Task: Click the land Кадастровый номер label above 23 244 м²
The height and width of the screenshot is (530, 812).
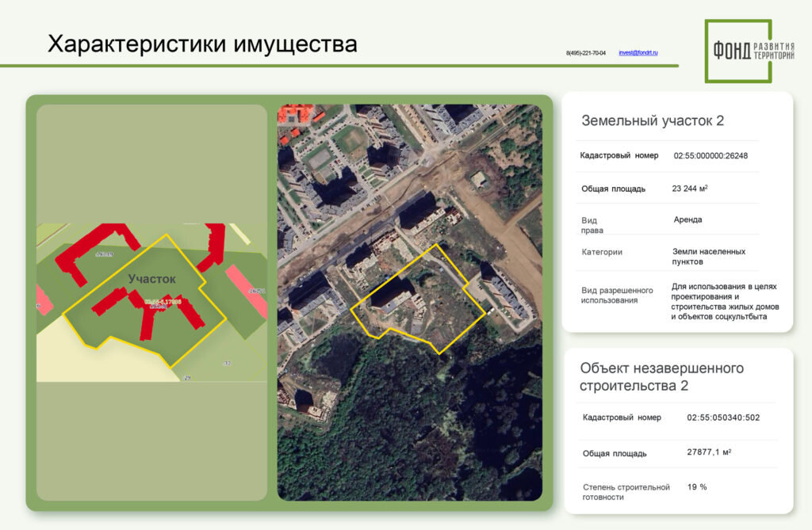Action: click(619, 155)
